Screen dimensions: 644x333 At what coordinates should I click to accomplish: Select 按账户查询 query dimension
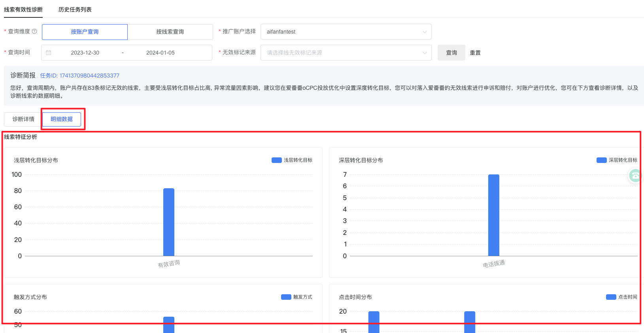tap(85, 32)
